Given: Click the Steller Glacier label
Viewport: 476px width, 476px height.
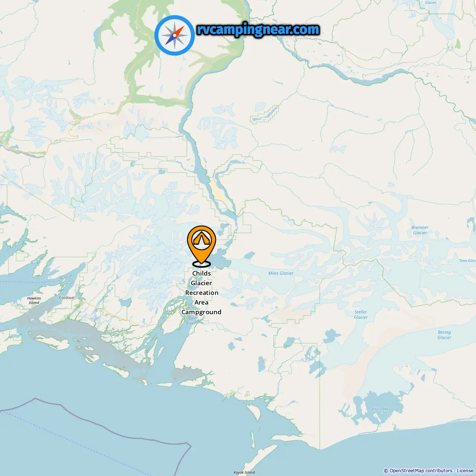Looking at the screenshot, I should (361, 315).
